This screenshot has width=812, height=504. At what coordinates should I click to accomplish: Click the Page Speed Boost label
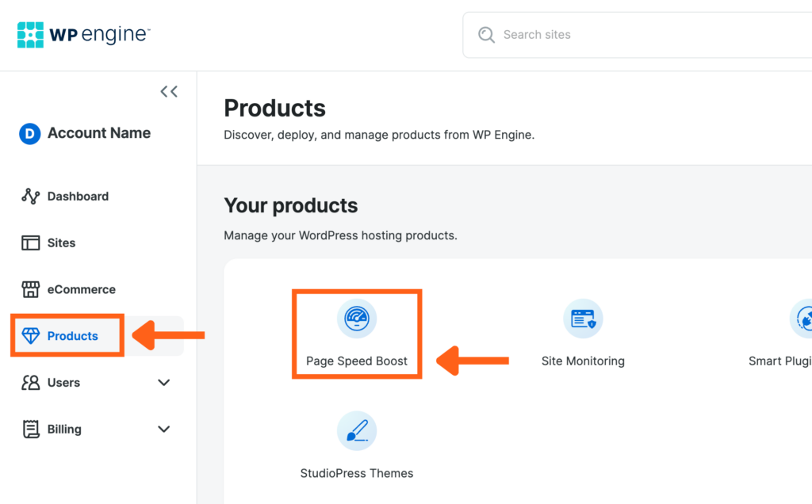[357, 361]
